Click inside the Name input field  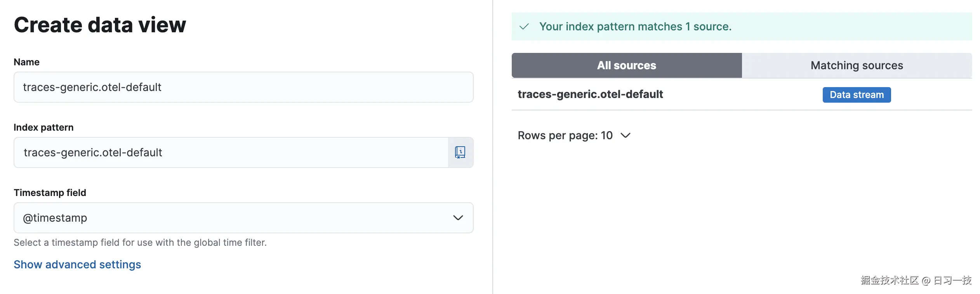tap(243, 87)
